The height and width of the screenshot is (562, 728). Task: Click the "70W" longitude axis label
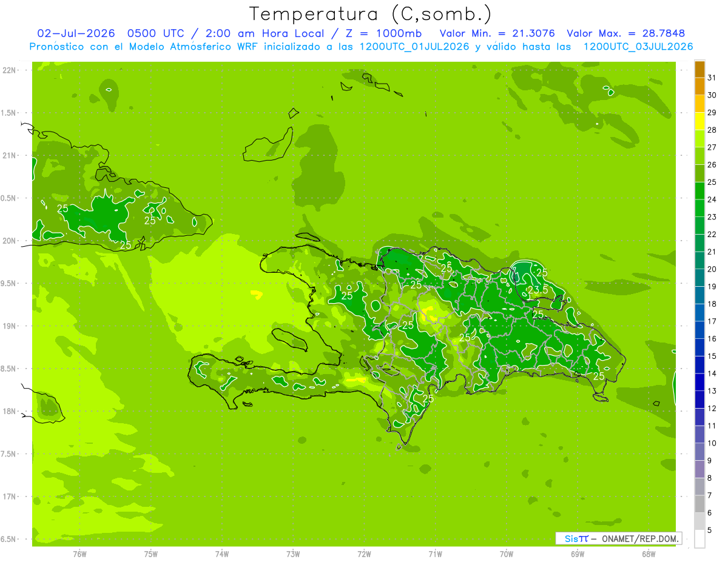(x=506, y=554)
